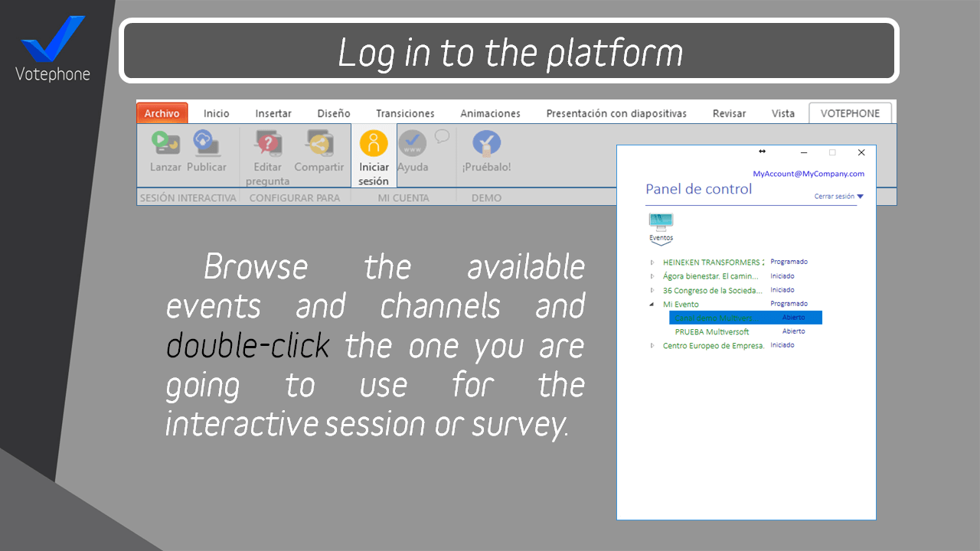The image size is (980, 551).
Task: Click the speech bubble icon beside Ayuda
Action: 442,136
